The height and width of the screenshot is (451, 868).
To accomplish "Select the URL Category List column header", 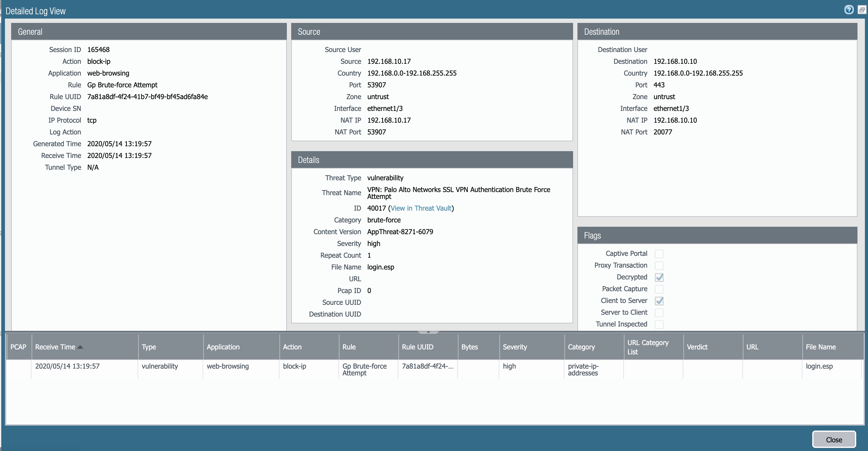I will point(648,347).
